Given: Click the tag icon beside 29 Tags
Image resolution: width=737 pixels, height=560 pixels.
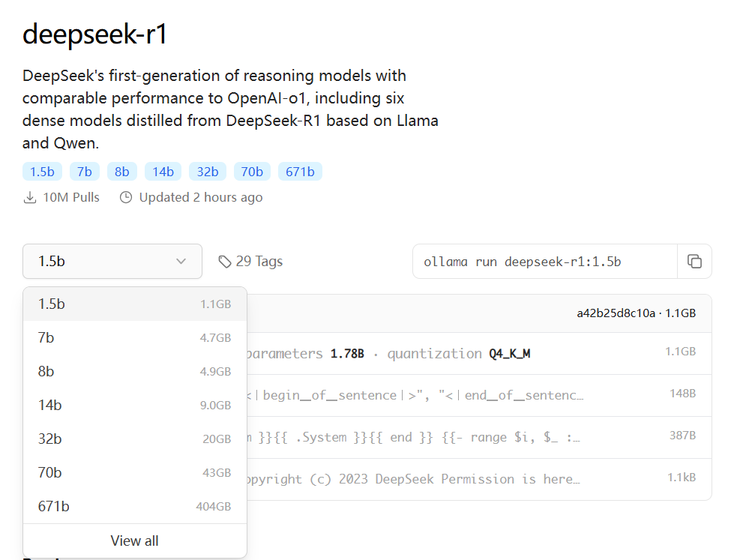Looking at the screenshot, I should click(x=225, y=261).
